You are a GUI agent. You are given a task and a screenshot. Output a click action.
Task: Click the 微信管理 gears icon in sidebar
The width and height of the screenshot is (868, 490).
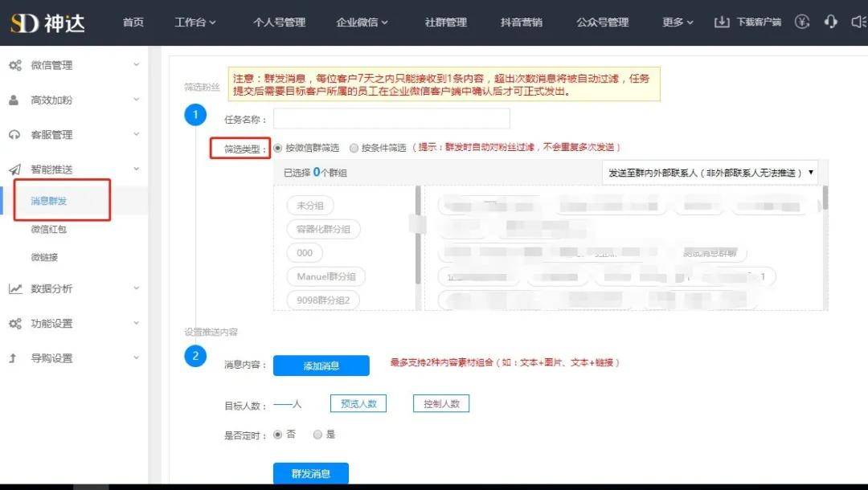coord(15,65)
